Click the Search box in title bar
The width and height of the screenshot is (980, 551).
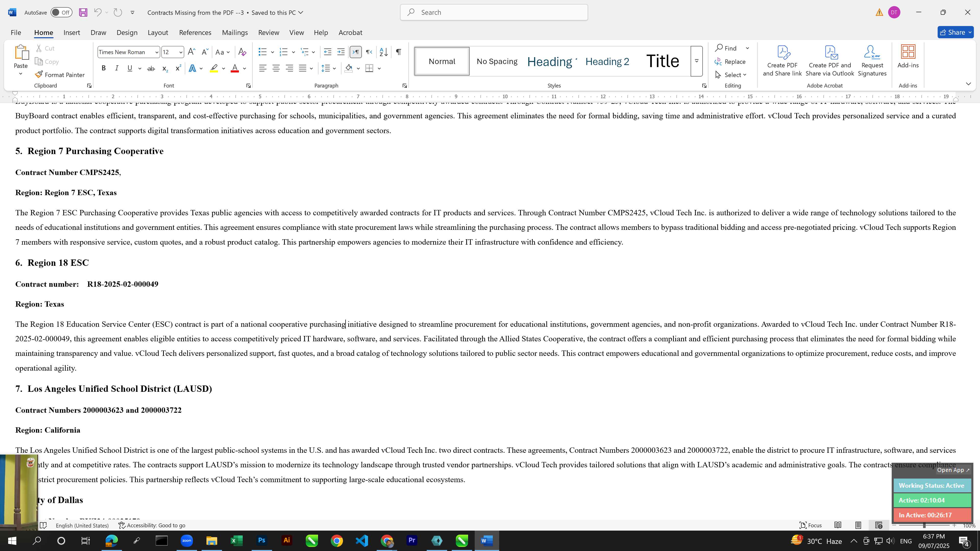coord(494,12)
